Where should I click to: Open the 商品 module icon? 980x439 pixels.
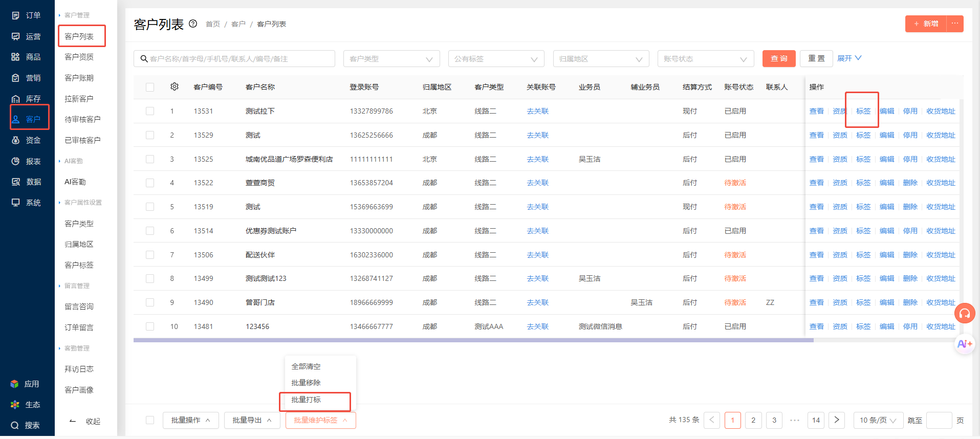16,57
